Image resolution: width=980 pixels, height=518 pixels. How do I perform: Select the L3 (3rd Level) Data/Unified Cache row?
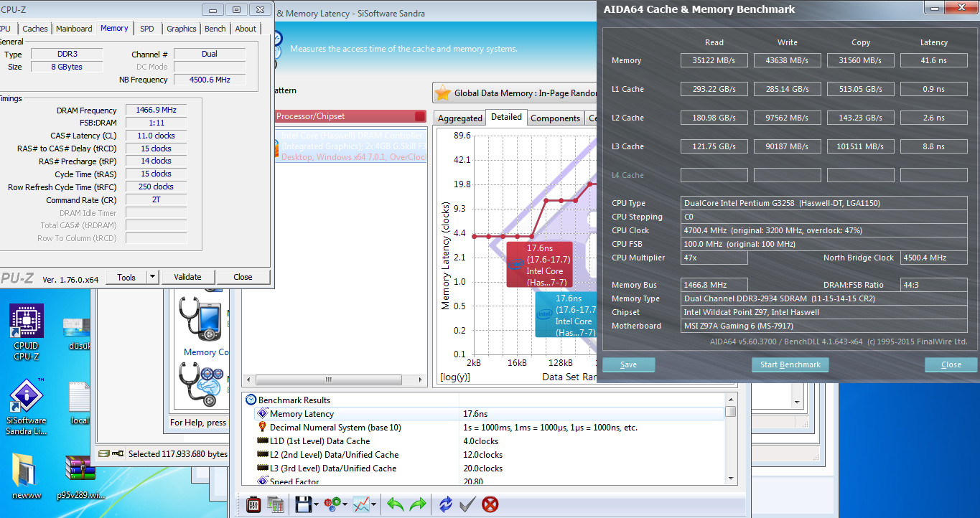[x=490, y=468]
